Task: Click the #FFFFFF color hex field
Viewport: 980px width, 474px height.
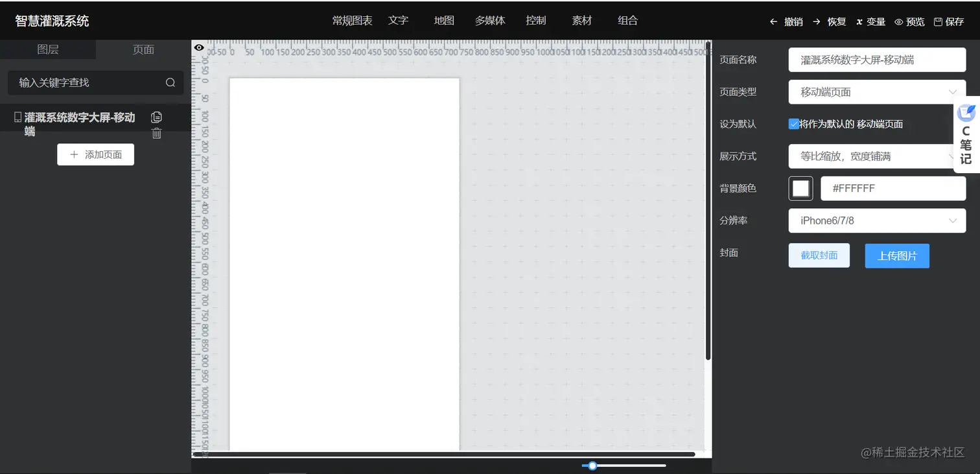Action: click(x=893, y=189)
